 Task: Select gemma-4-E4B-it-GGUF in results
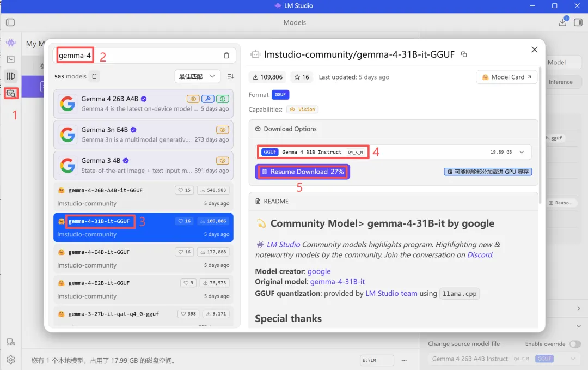coord(143,258)
